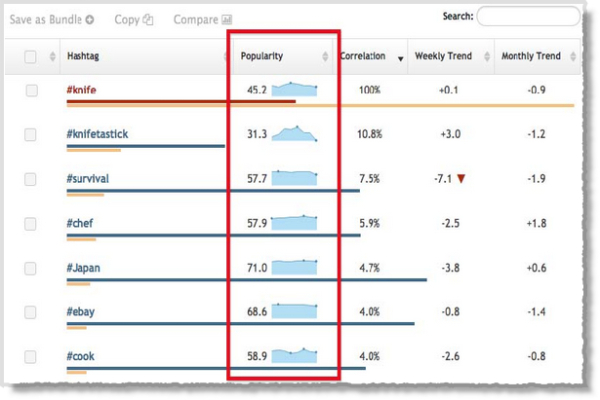The width and height of the screenshot is (600, 400).
Task: Open the #chef popularity sparkline chart
Action: tap(294, 222)
